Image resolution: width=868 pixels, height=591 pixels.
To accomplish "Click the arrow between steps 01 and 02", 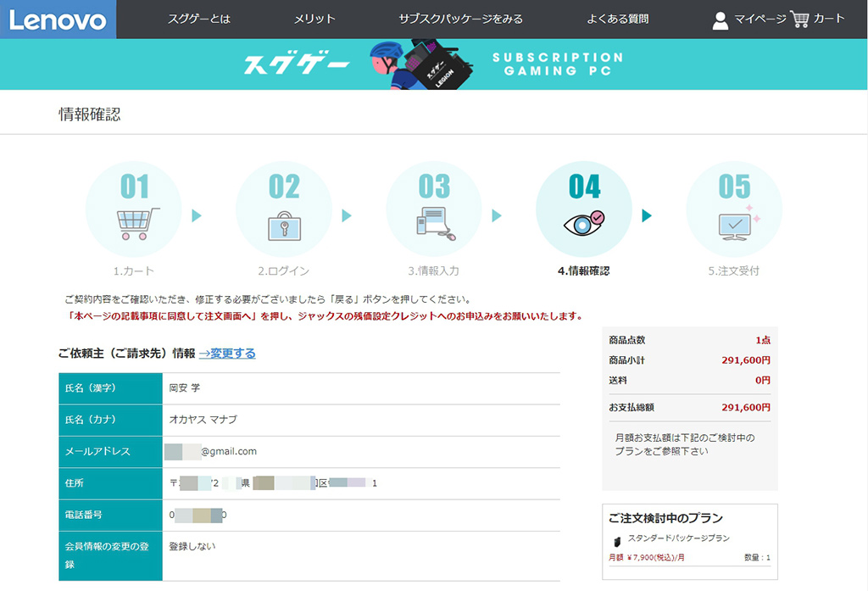I will (x=197, y=215).
